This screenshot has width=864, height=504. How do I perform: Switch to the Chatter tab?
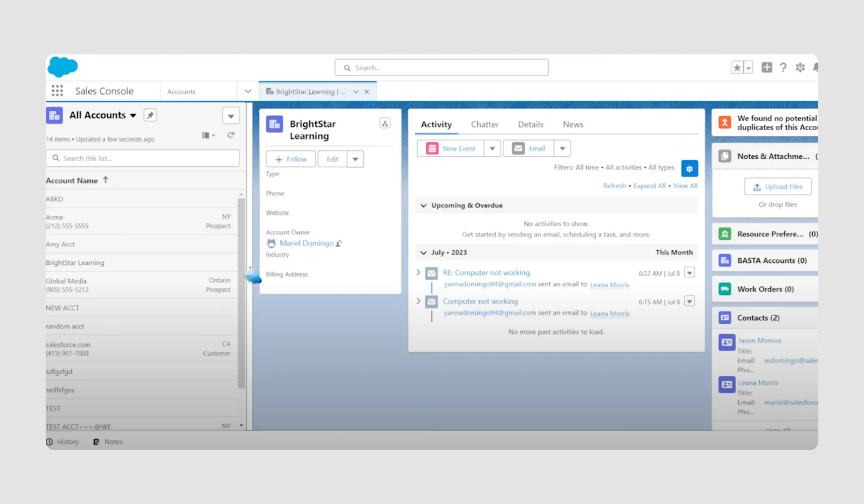point(484,124)
